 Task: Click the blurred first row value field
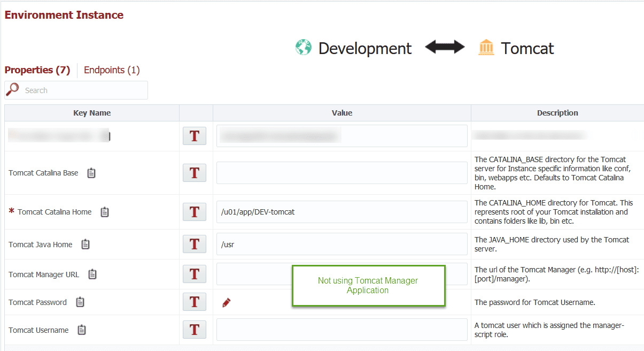342,136
